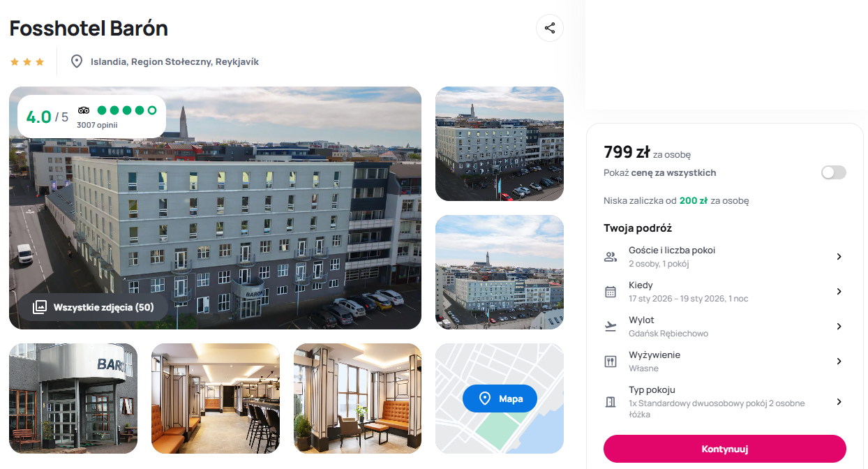The width and height of the screenshot is (868, 469).
Task: Click the airplane icon beside Wylot
Action: point(611,327)
